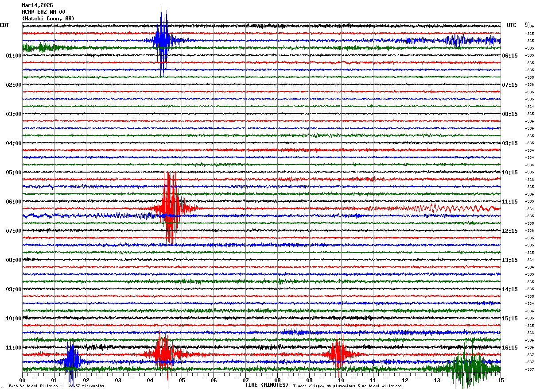Select the 06:00 CDT row label
This screenshot has height=392, width=536.
coord(14,202)
